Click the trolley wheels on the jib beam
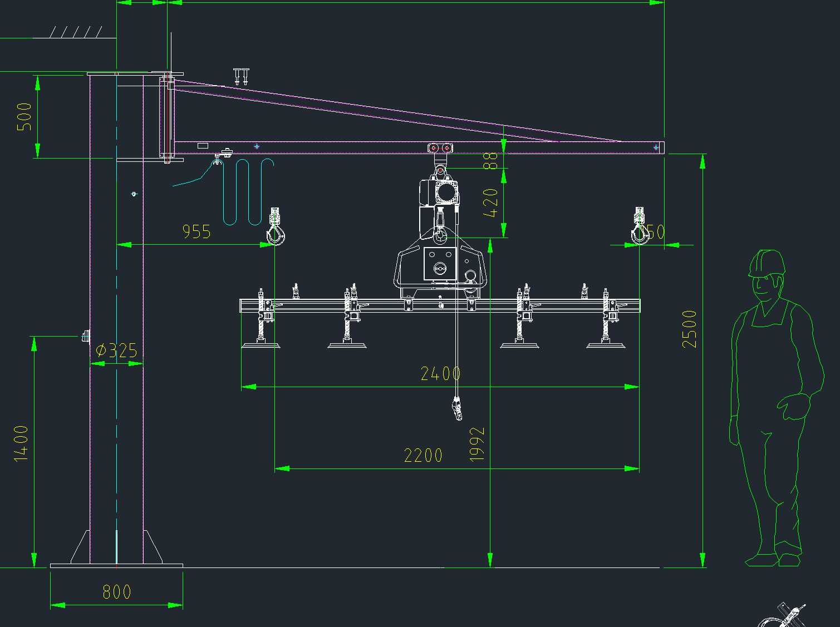Screen dimensions: 840x627 [440, 148]
